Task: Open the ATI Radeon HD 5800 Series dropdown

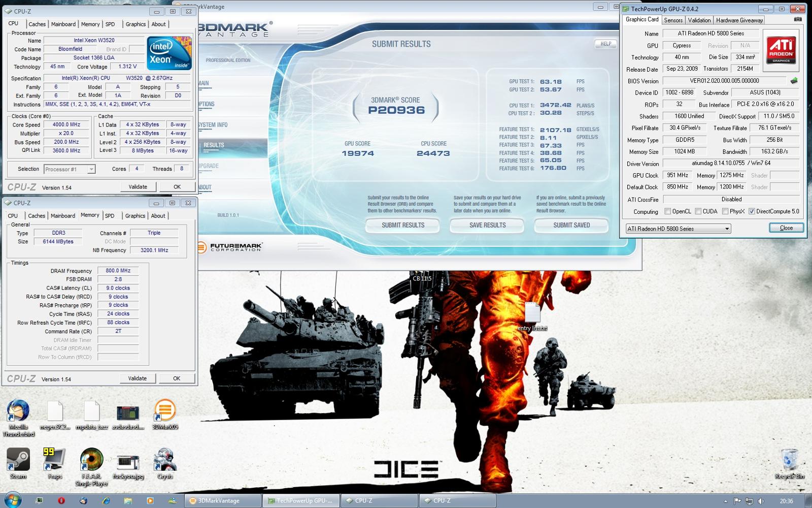Action: point(679,229)
